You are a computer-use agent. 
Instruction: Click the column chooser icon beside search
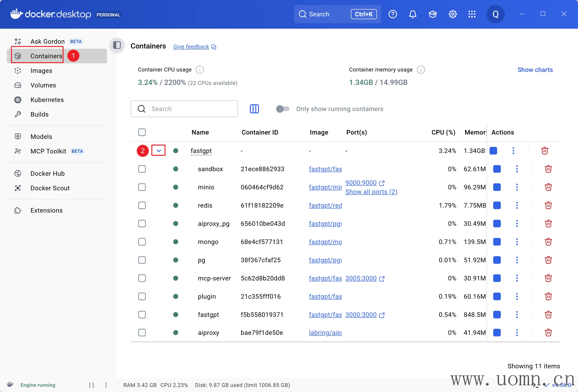point(254,109)
